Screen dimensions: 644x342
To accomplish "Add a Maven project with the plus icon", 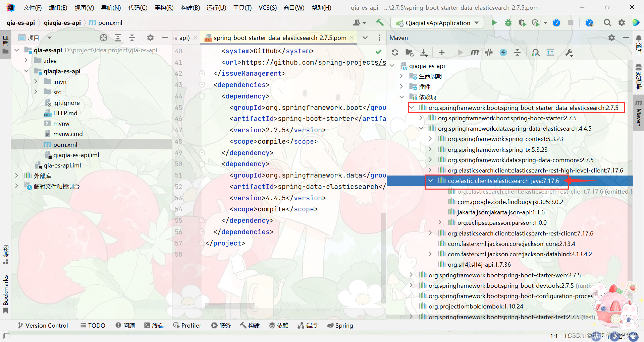I will click(x=442, y=53).
